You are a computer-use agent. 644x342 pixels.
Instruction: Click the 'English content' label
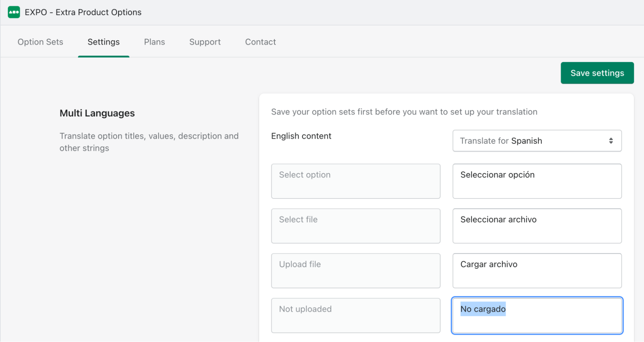click(301, 136)
